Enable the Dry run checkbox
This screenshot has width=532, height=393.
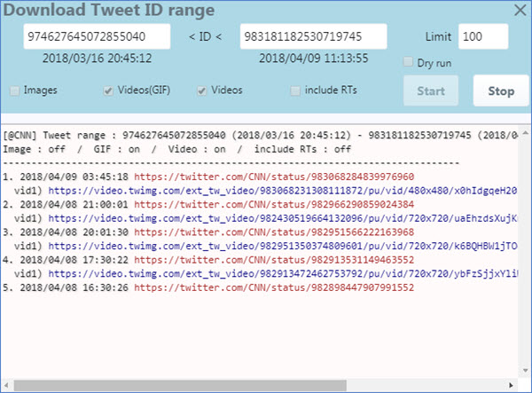coord(408,62)
